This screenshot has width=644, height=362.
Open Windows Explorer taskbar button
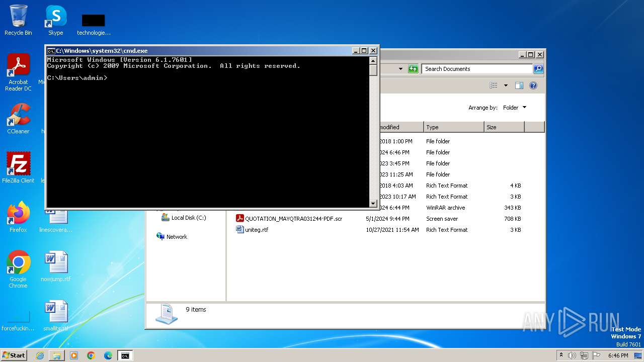[x=57, y=355]
